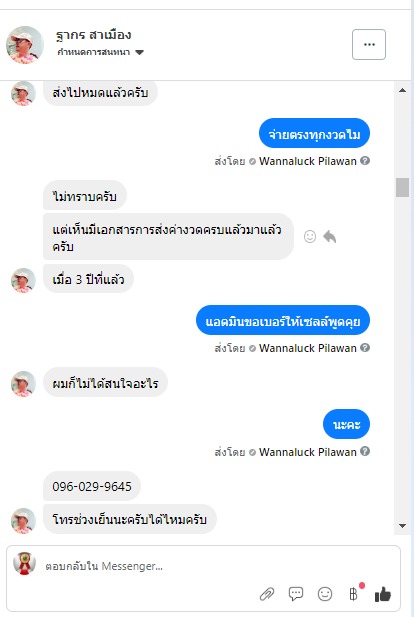Click help icon under the นะคะ message

pyautogui.click(x=365, y=451)
